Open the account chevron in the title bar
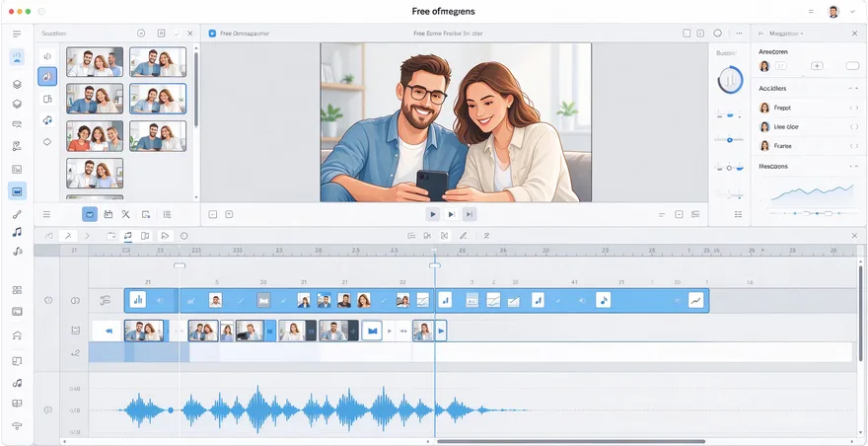 [852, 12]
